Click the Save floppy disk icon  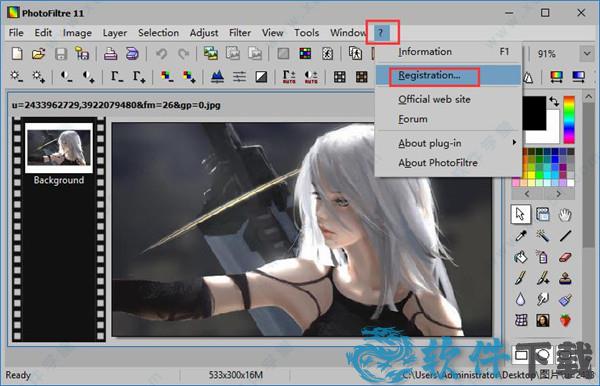[x=61, y=54]
